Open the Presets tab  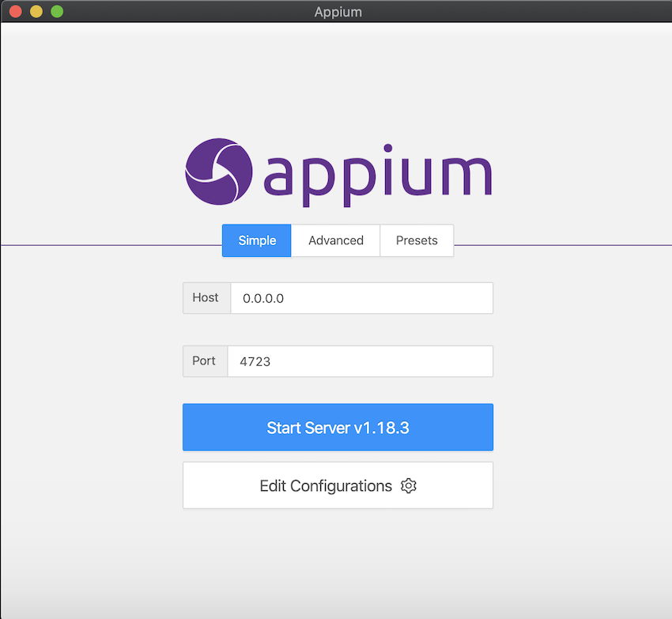417,240
